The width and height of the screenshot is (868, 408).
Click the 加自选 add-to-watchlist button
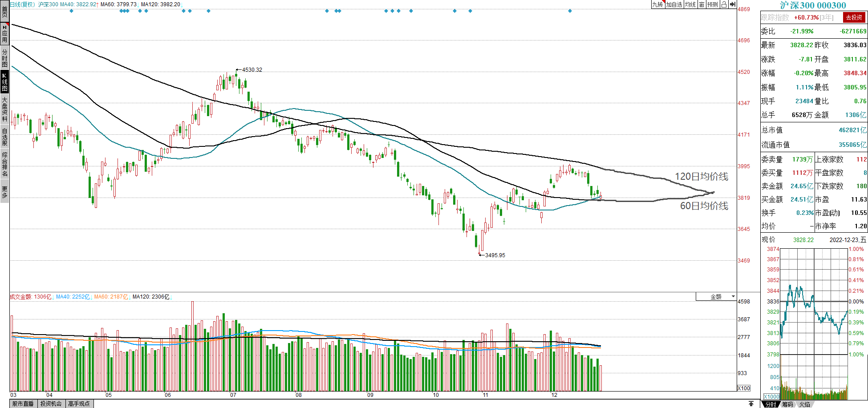(674, 4)
